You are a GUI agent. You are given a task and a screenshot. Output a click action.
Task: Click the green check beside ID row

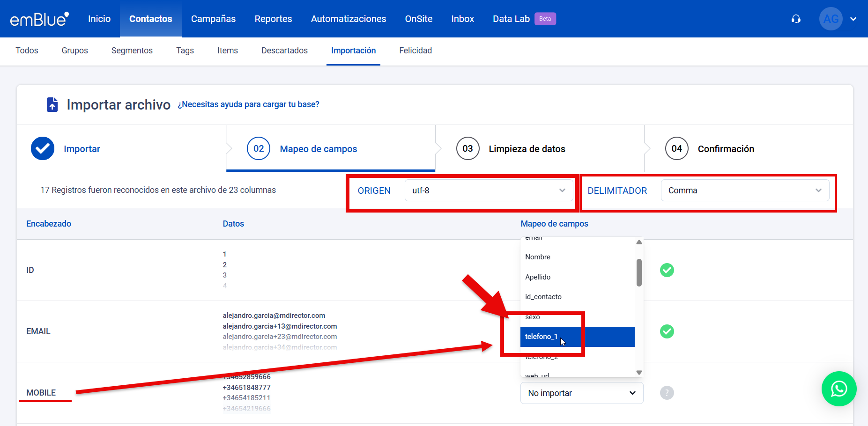point(667,270)
